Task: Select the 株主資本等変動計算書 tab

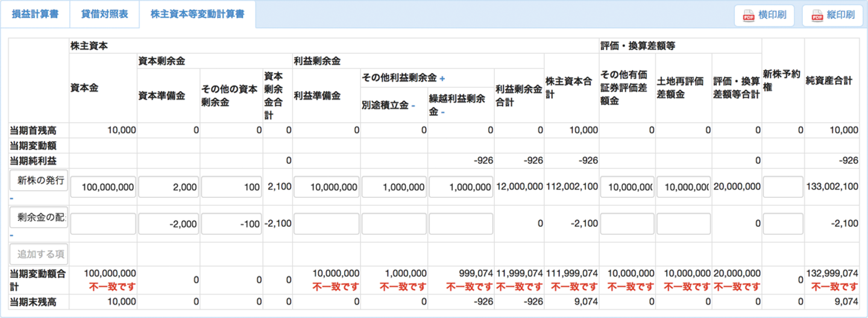Action: pyautogui.click(x=197, y=14)
